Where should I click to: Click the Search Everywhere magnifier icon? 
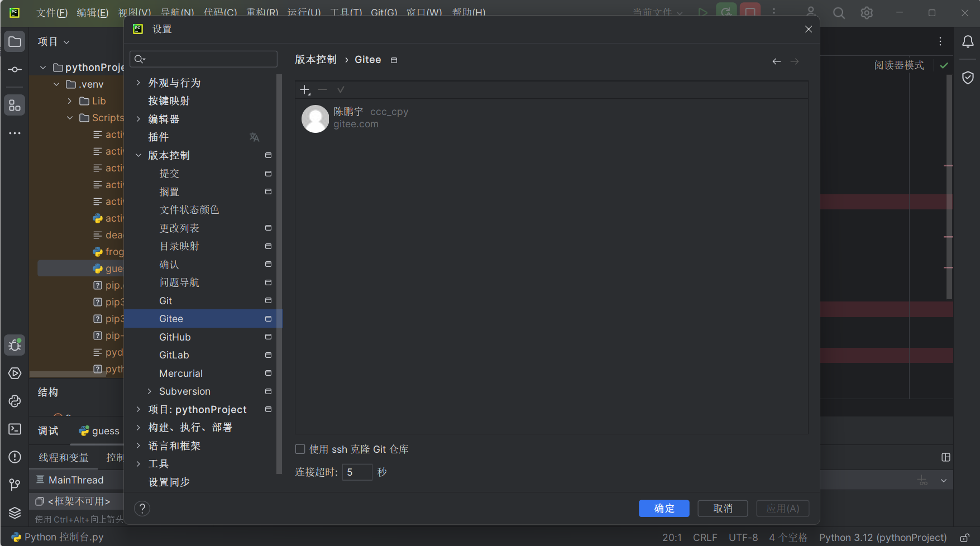point(839,13)
